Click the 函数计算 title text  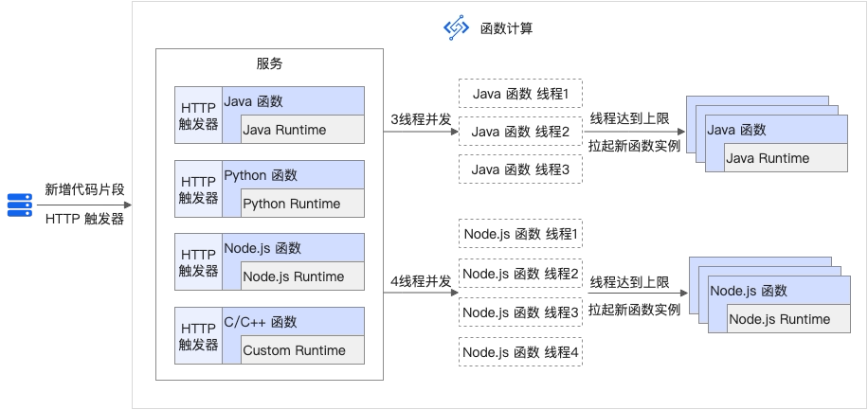[507, 28]
